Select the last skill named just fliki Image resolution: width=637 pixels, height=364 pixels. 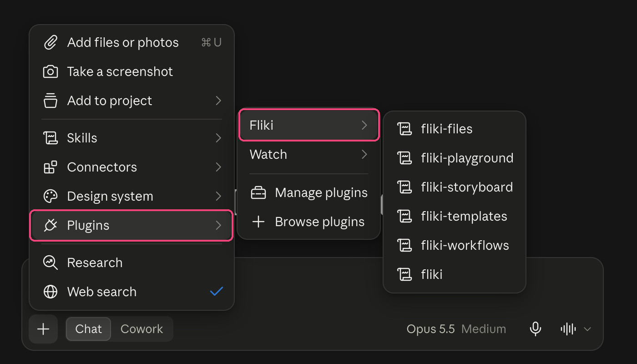455,275
